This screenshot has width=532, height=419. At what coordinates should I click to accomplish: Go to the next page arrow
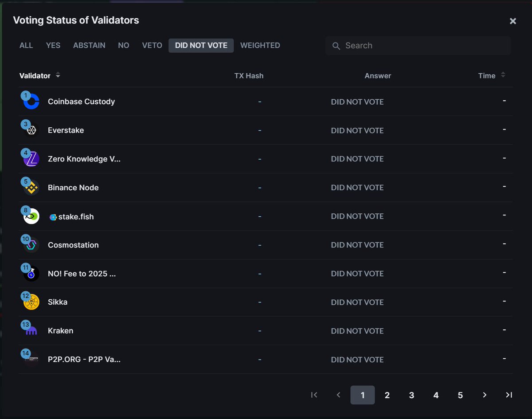pos(485,395)
